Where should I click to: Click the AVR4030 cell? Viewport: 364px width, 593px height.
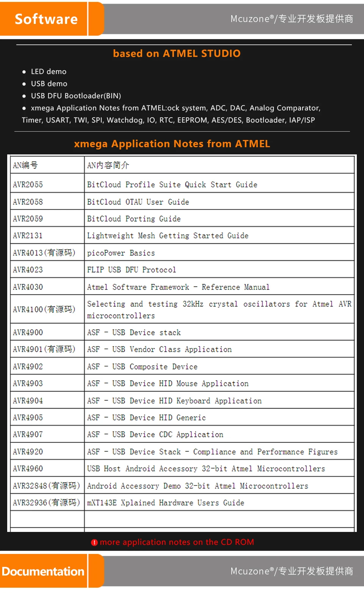[47, 287]
